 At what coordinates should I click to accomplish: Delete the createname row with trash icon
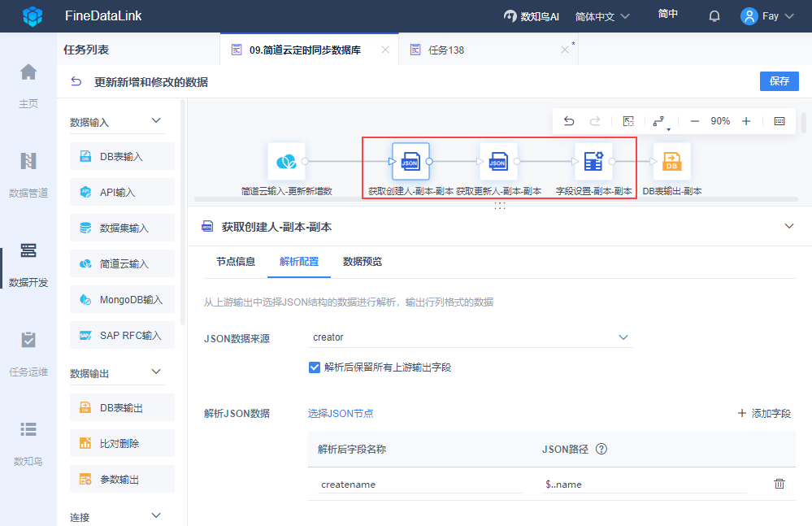(779, 484)
